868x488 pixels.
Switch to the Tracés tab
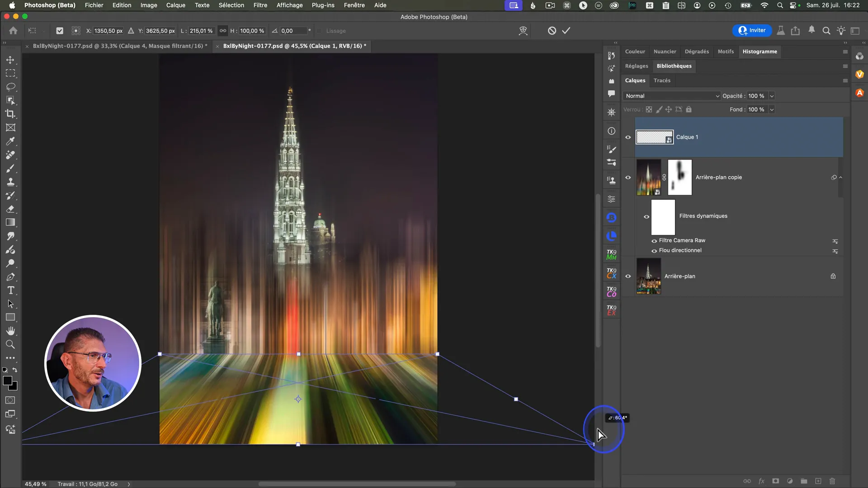(662, 80)
